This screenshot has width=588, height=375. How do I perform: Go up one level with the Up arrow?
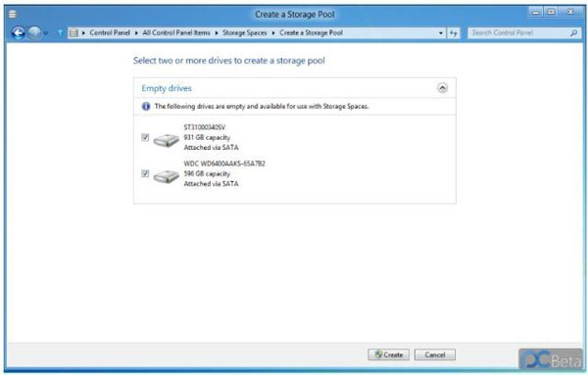click(60, 33)
